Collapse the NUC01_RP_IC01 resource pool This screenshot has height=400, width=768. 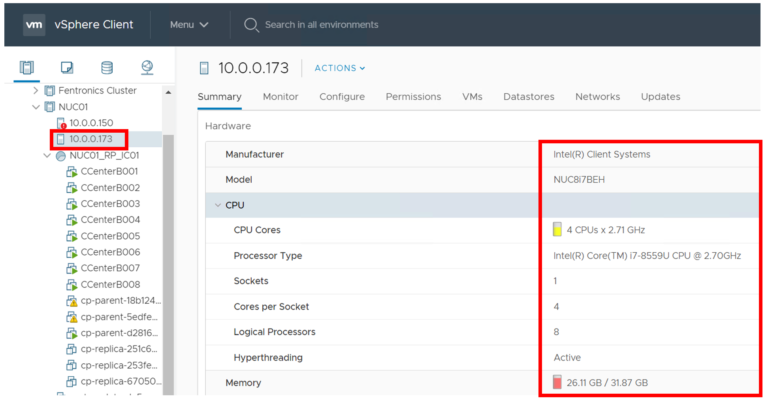pyautogui.click(x=47, y=156)
